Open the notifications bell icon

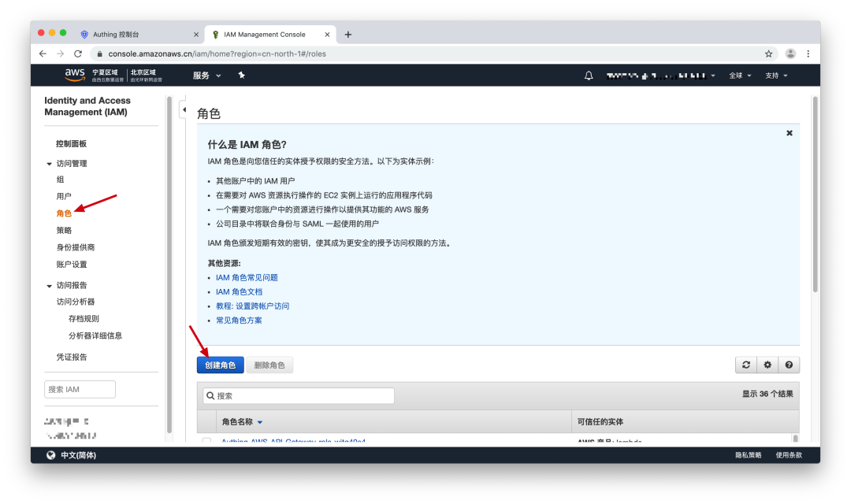pyautogui.click(x=589, y=76)
